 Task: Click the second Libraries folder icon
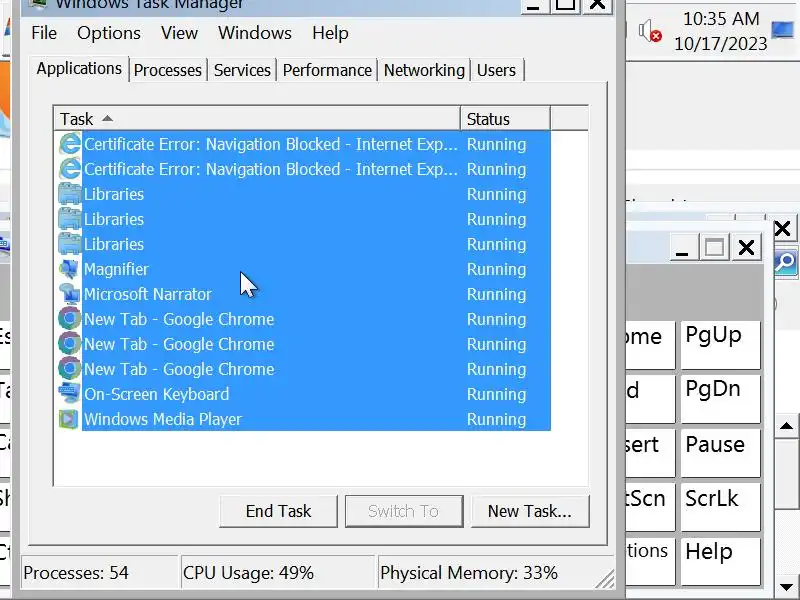[x=70, y=219]
